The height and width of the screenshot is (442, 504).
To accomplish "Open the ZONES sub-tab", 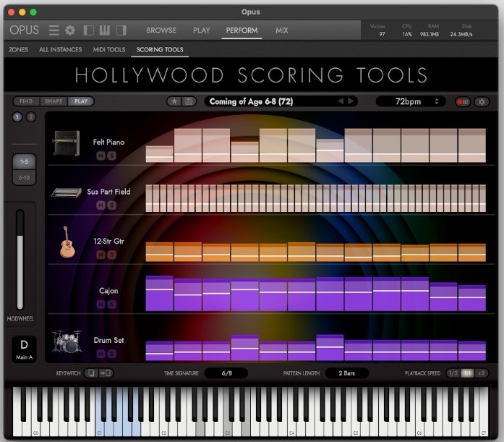I will (19, 49).
